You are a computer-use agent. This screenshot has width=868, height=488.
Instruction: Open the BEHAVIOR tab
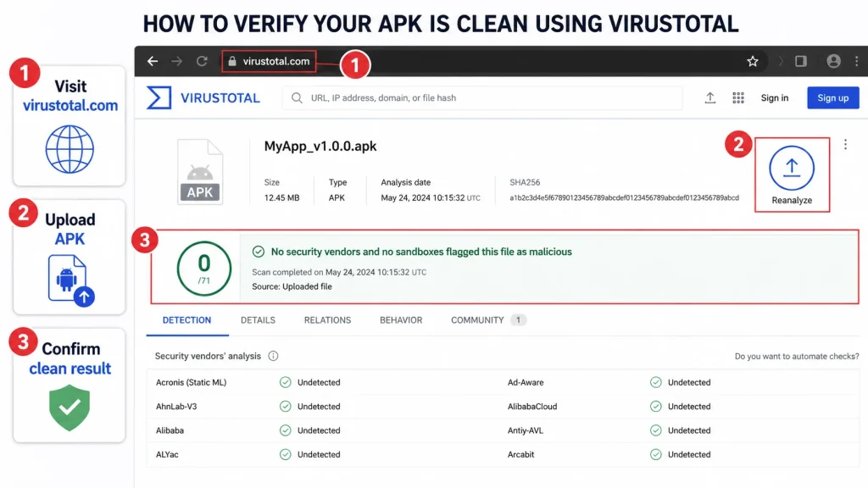[401, 320]
